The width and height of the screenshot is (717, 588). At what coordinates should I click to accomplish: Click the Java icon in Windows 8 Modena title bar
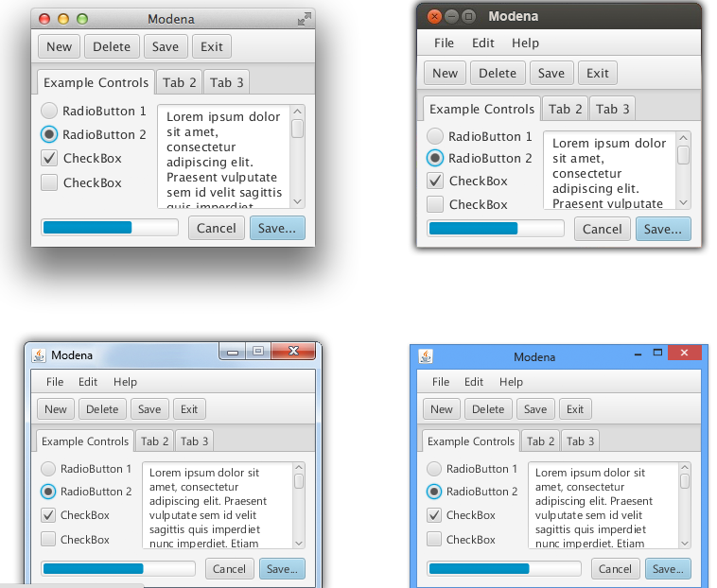[x=426, y=355]
